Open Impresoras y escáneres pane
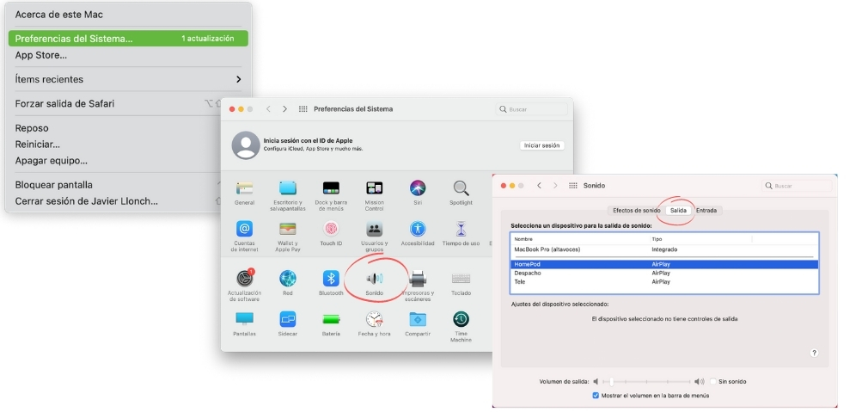This screenshot has height=412, width=868. (418, 279)
